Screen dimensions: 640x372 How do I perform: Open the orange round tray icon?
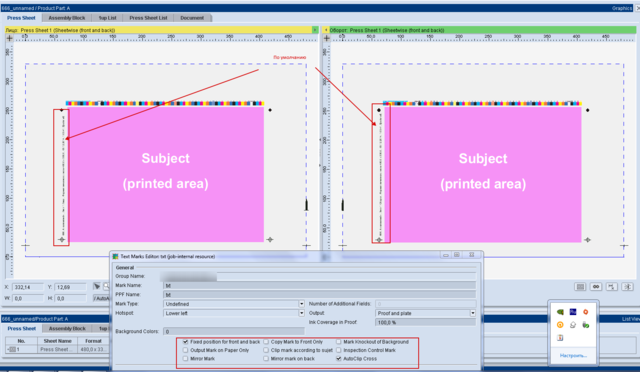pos(560,325)
